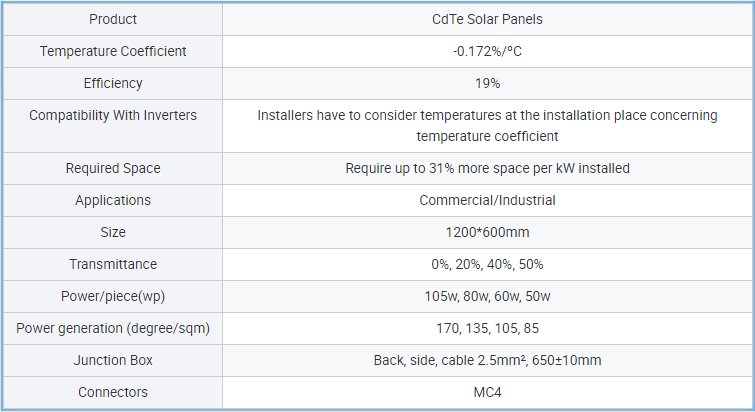Click the 'Applications' row label
Viewport: 755px width, 412px height.
[x=113, y=200]
